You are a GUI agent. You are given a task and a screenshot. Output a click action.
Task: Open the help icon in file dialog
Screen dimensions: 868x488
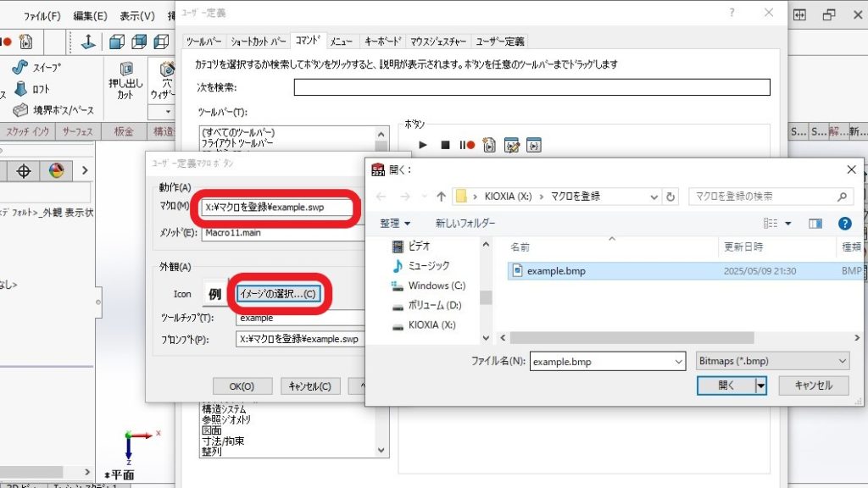pos(844,224)
